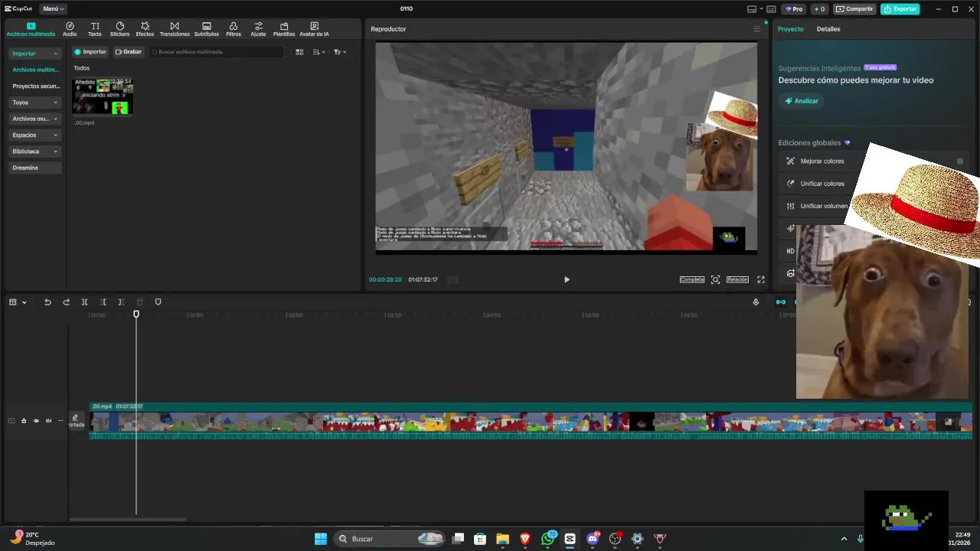Toggle track lock icon
Viewport: 980px width, 551px height.
pos(24,421)
